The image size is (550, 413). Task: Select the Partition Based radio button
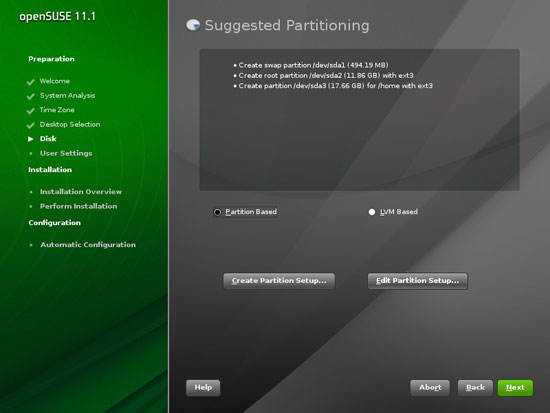click(217, 212)
